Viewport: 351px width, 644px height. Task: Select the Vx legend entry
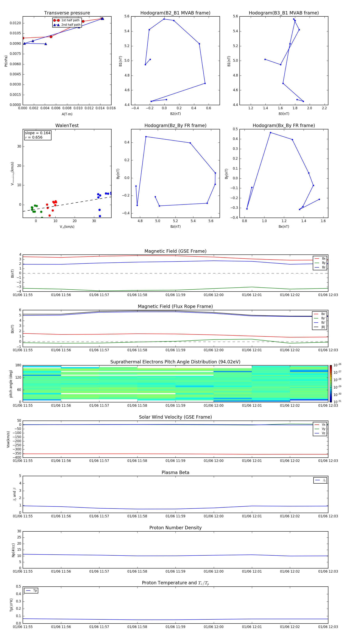(x=320, y=424)
